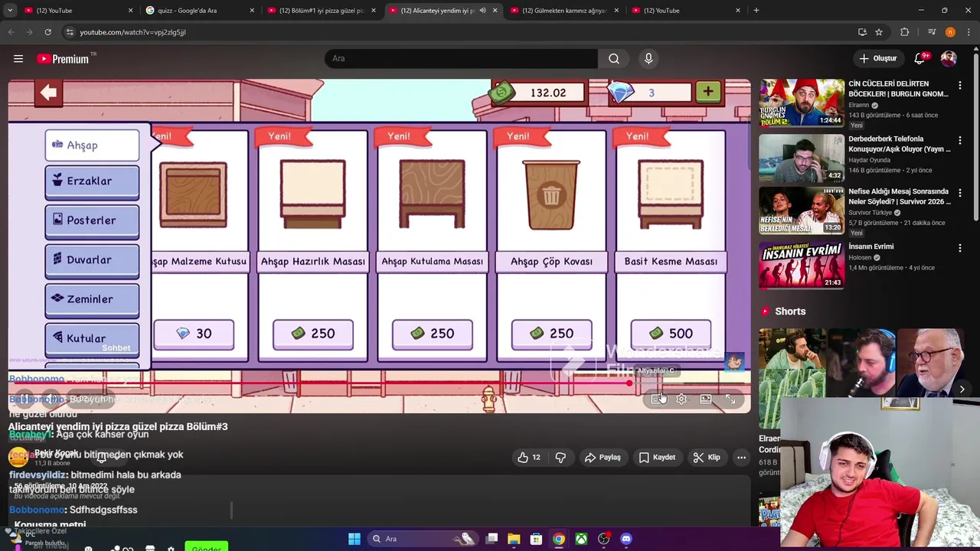Start voice search with microphone icon
Screen dimensions: 980x551
coord(648,59)
